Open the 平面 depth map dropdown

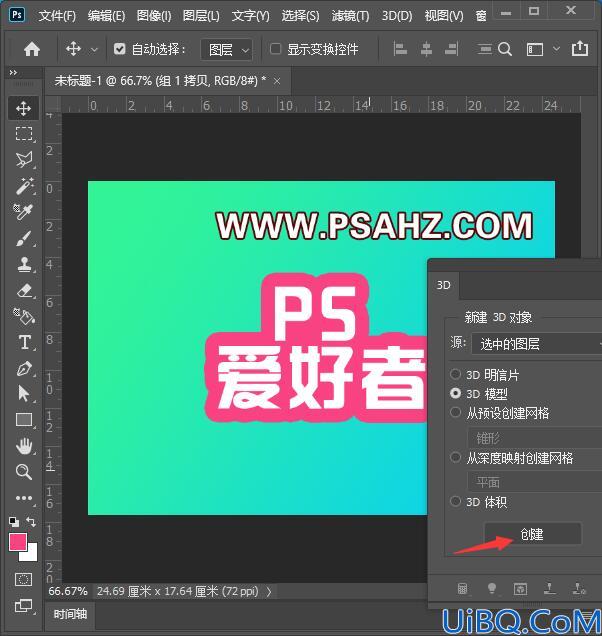pyautogui.click(x=535, y=482)
